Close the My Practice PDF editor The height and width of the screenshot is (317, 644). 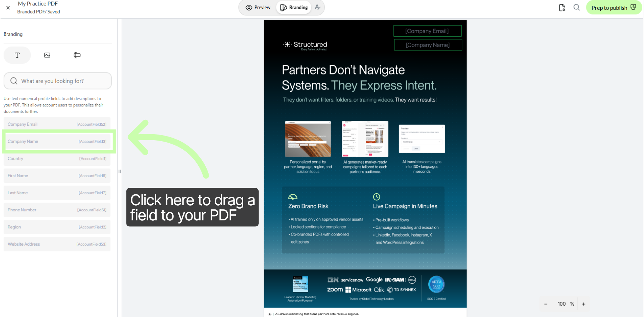click(8, 8)
